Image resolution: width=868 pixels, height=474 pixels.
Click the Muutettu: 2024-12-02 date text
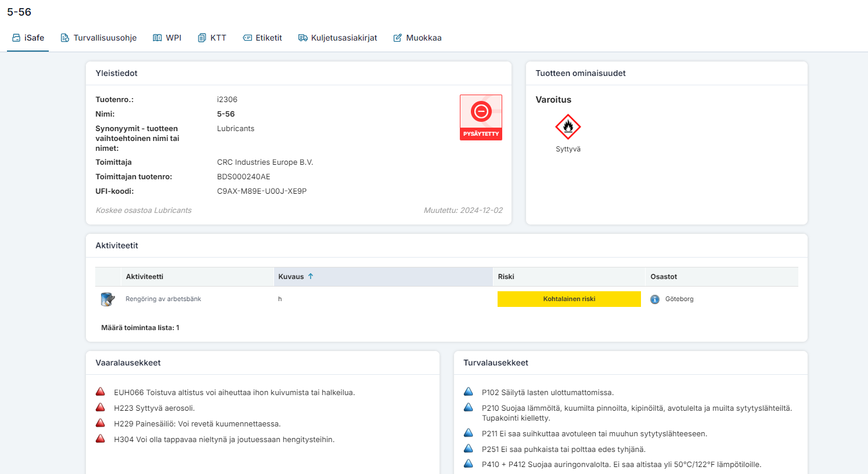463,210
